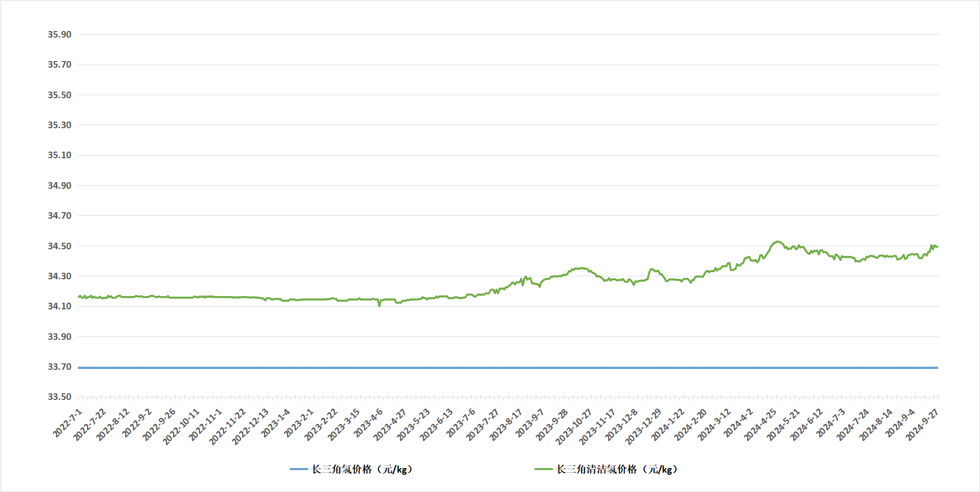This screenshot has width=980, height=492.
Task: Select the right end of the green line
Action: 937,247
